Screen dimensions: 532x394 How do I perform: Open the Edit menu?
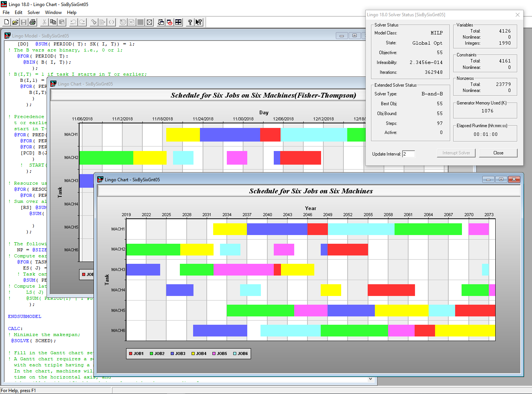[x=19, y=12]
